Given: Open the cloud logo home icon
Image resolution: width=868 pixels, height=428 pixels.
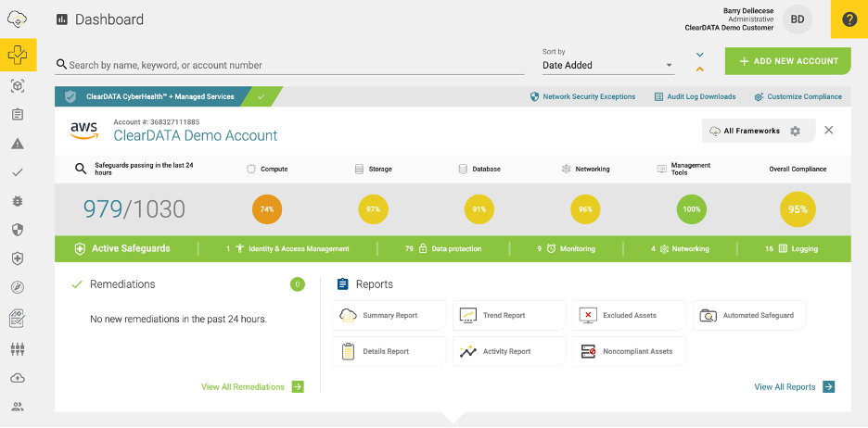Looking at the screenshot, I should pyautogui.click(x=18, y=19).
